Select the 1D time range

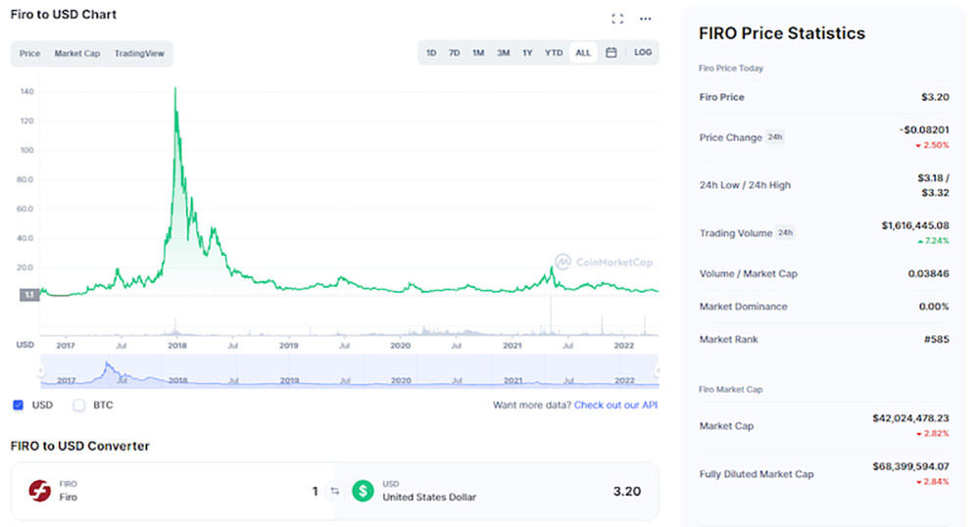(x=431, y=53)
